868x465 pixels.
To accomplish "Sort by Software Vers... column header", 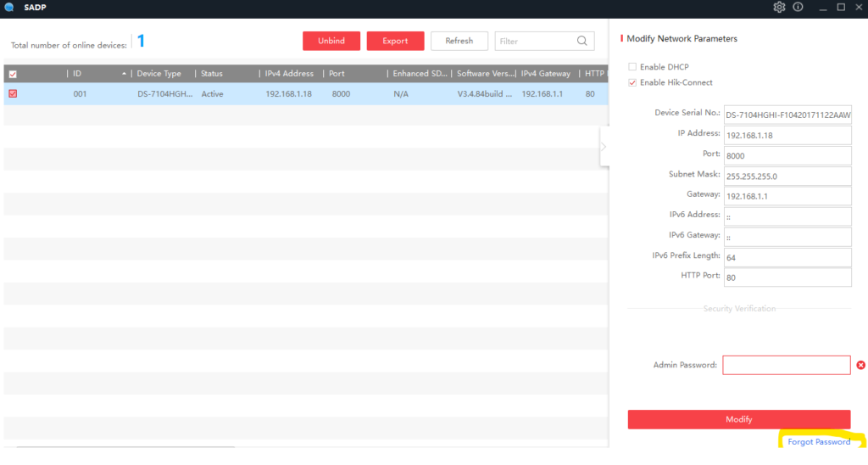I will pyautogui.click(x=486, y=74).
